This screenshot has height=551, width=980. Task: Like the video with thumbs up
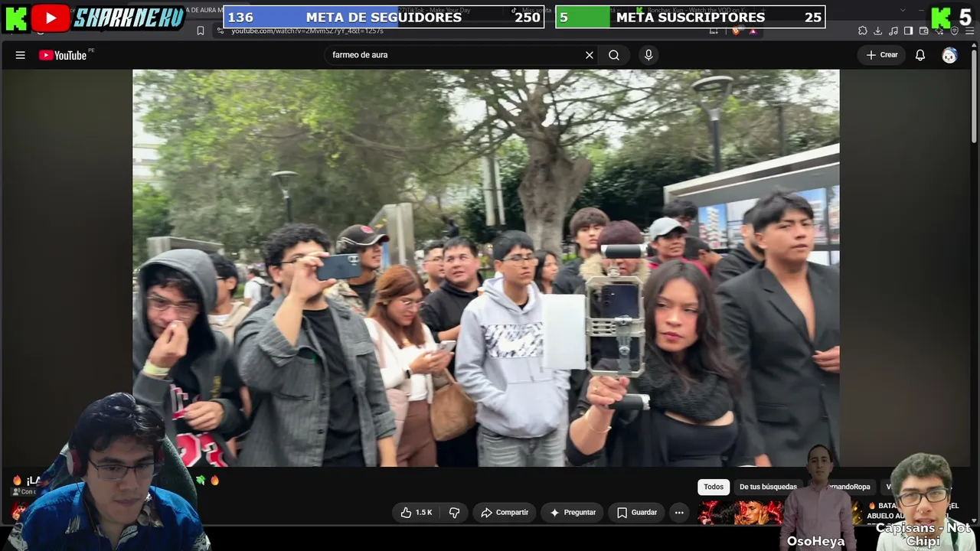pyautogui.click(x=416, y=513)
